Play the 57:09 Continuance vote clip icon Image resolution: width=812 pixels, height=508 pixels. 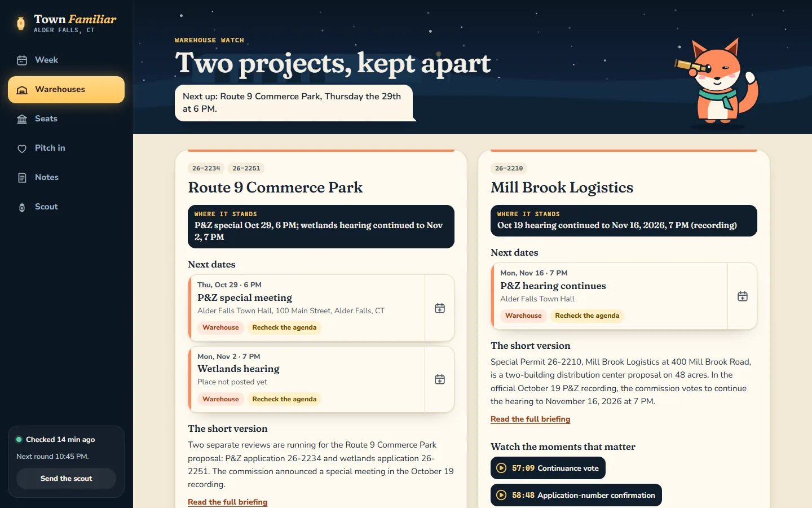(x=501, y=468)
